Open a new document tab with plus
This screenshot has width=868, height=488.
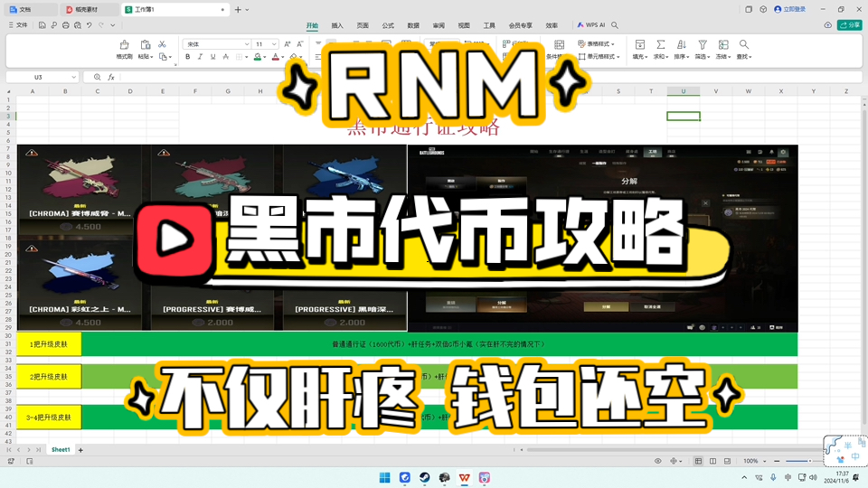[238, 9]
